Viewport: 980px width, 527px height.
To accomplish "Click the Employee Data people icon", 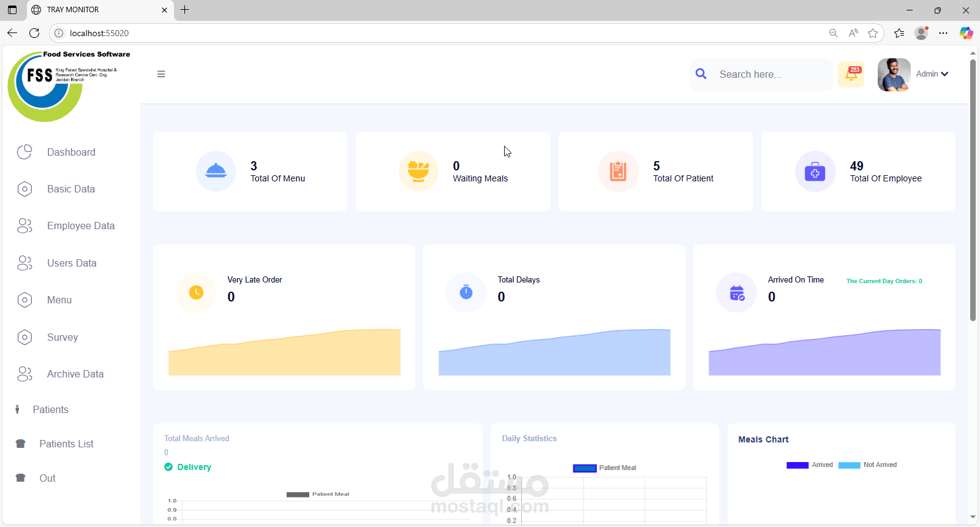I will coord(24,226).
